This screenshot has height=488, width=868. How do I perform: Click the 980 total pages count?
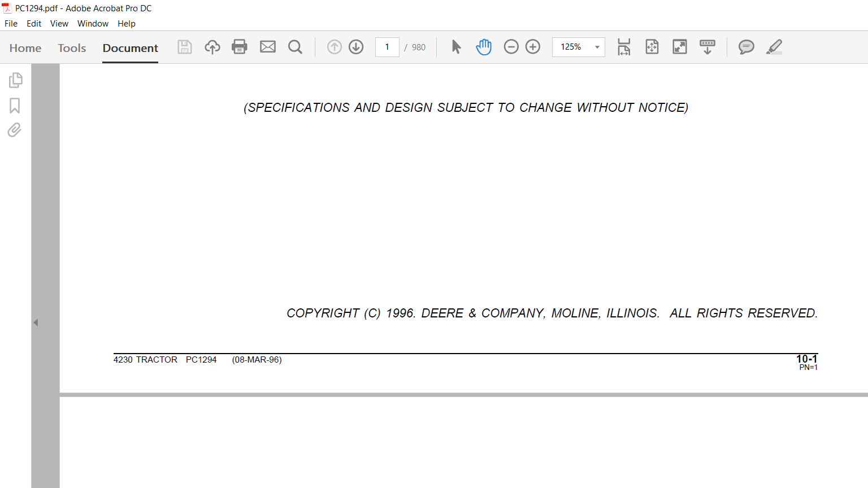[419, 47]
